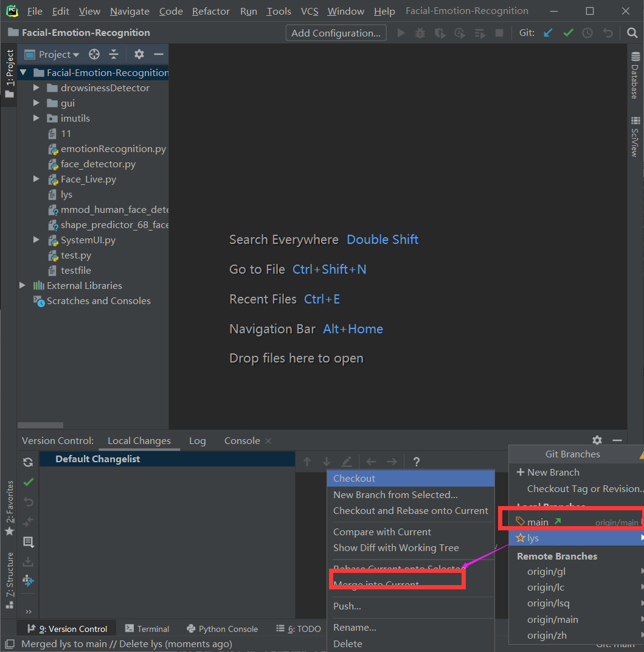This screenshot has height=652, width=644.
Task: Open the VCS menu
Action: coord(310,10)
